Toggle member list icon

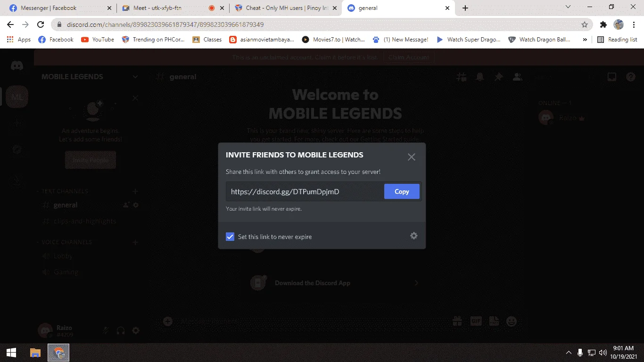coord(518,77)
